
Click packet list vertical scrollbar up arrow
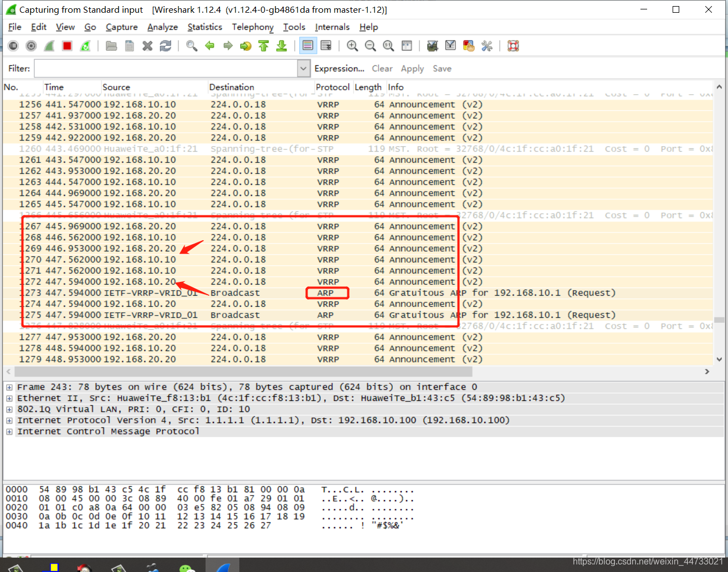pos(719,87)
